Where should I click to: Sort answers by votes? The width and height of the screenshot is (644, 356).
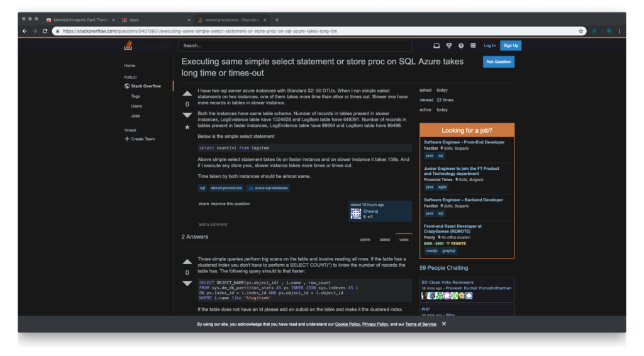click(x=404, y=240)
